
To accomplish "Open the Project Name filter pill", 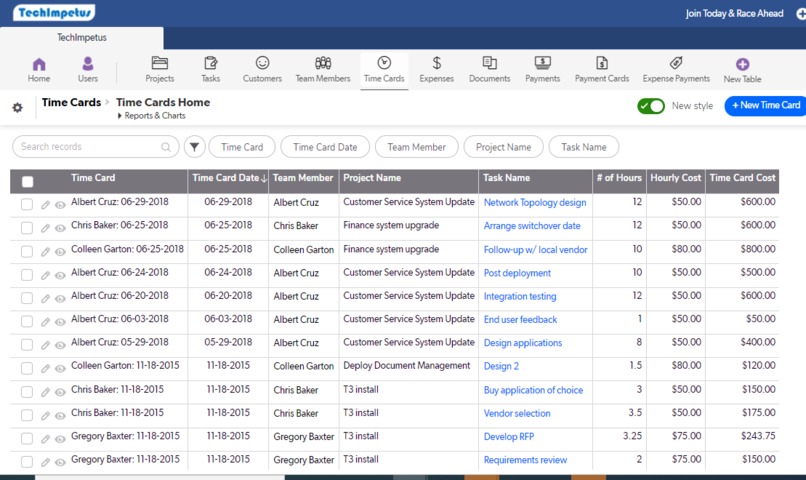I will coord(503,147).
